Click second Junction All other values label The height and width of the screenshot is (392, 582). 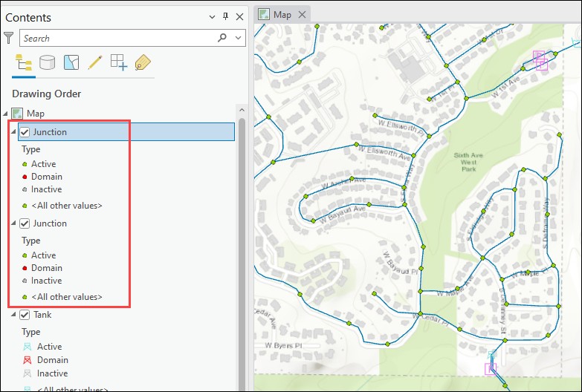(67, 297)
